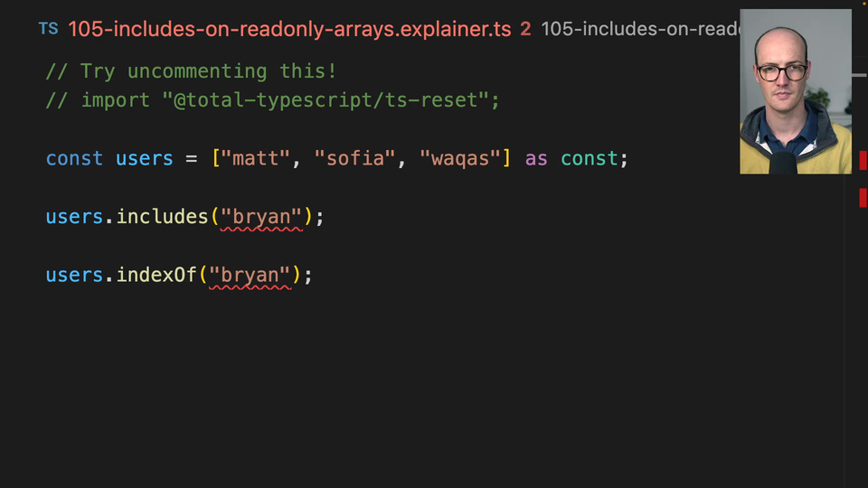Screen dimensions: 868x488
Task: Click the TS file icon in the active tab
Action: [48, 29]
